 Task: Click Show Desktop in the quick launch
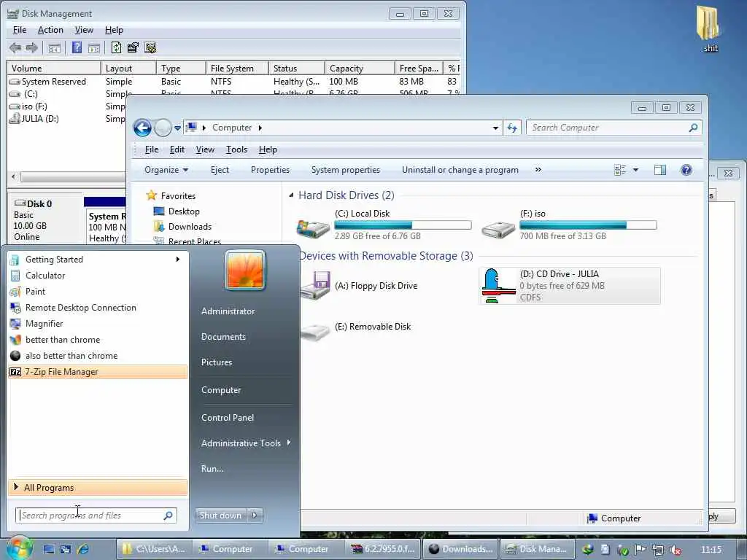click(x=49, y=549)
